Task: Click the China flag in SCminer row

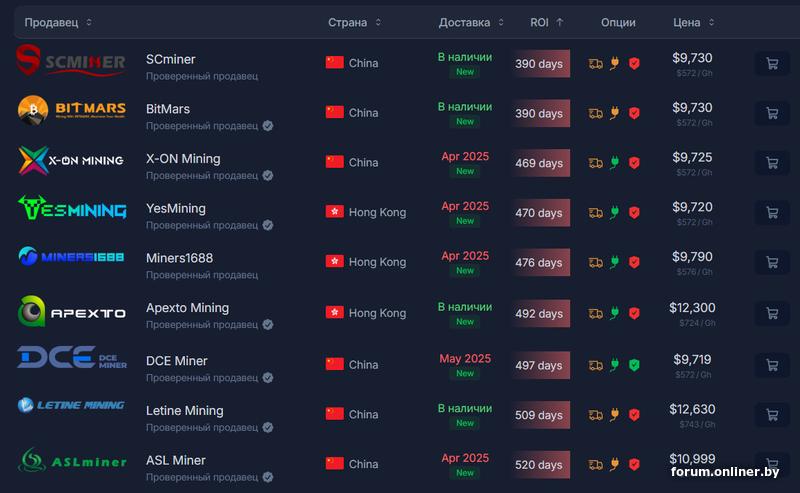Action: [335, 63]
